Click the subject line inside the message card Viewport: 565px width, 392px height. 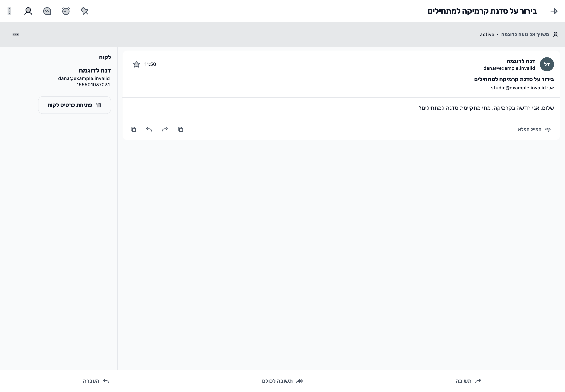(x=514, y=79)
